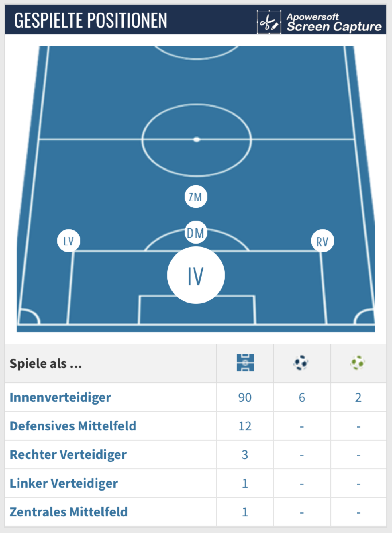392x533 pixels.
Task: Open the Rechter Verteidiger link
Action: click(x=68, y=455)
